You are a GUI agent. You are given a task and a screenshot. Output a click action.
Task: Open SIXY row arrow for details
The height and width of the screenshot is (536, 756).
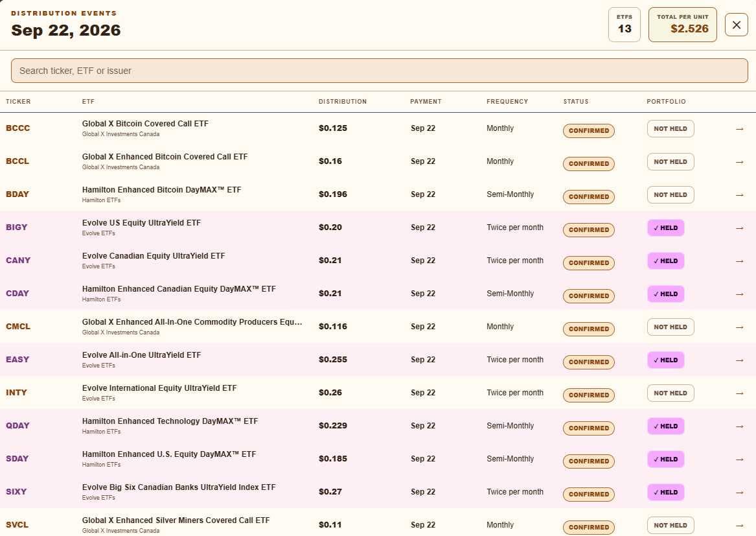[739, 493]
